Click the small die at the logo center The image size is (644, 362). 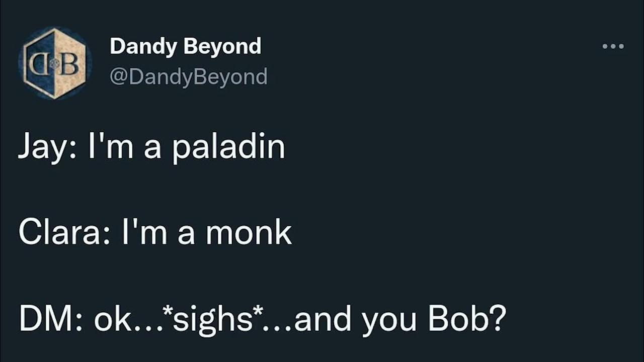[x=54, y=64]
